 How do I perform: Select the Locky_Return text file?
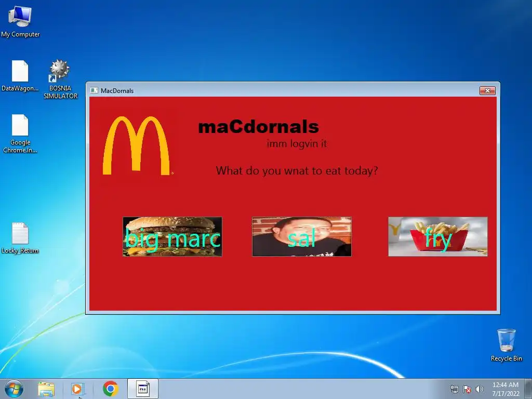tap(20, 238)
